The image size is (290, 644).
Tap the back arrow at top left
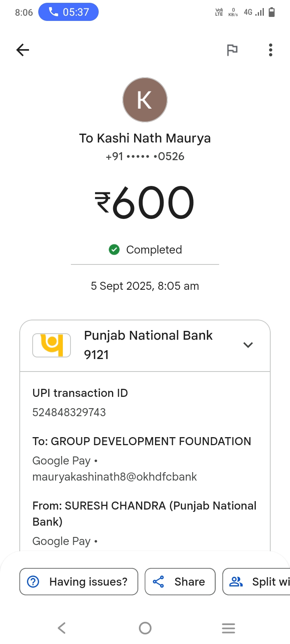pos(23,50)
